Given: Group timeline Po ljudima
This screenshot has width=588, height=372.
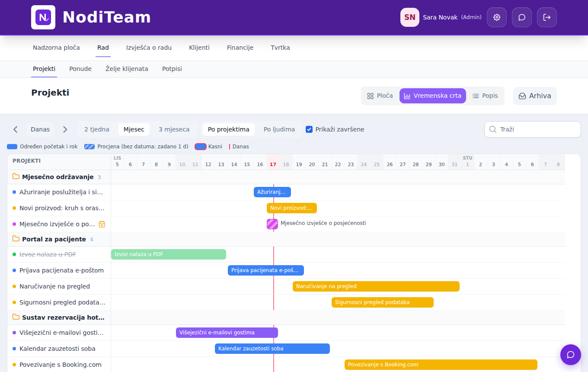Looking at the screenshot, I should (x=279, y=129).
